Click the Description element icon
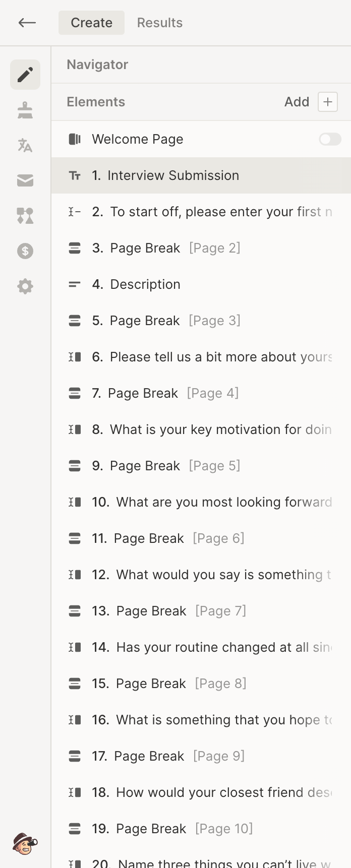The image size is (351, 868). (74, 284)
